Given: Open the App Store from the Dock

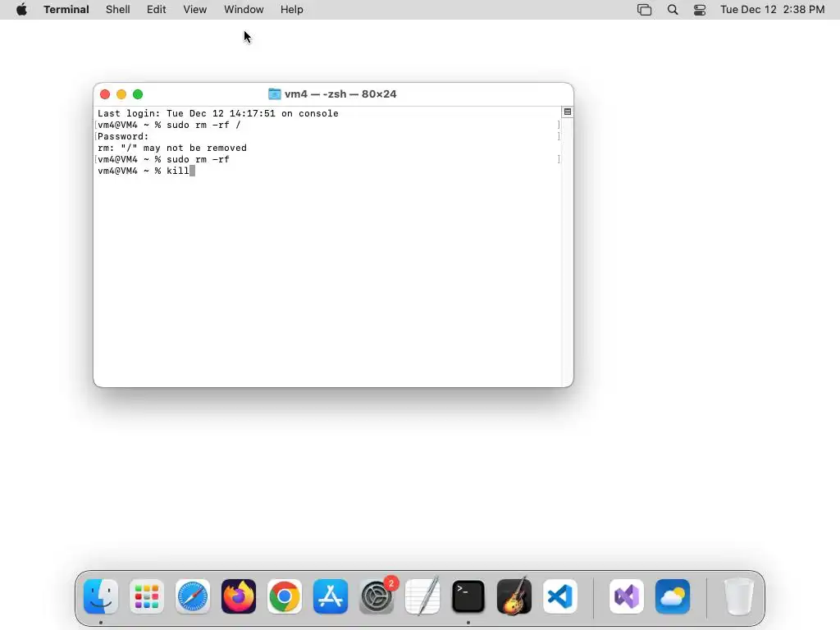Looking at the screenshot, I should pos(331,596).
